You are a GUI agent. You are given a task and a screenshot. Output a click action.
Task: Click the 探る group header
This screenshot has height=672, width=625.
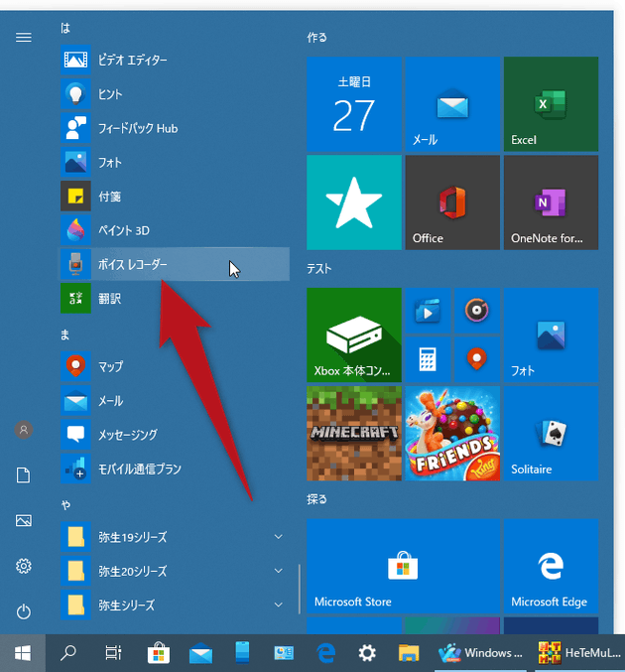pyautogui.click(x=317, y=499)
